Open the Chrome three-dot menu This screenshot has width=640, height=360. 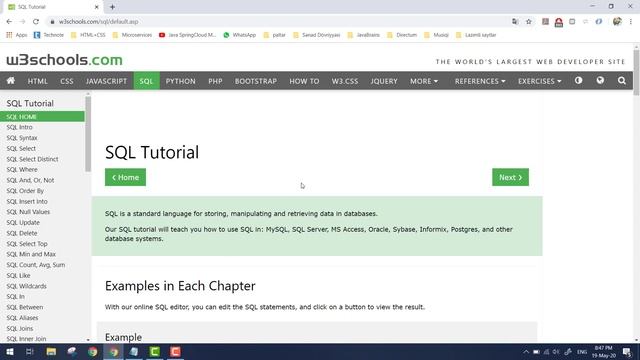click(x=631, y=22)
